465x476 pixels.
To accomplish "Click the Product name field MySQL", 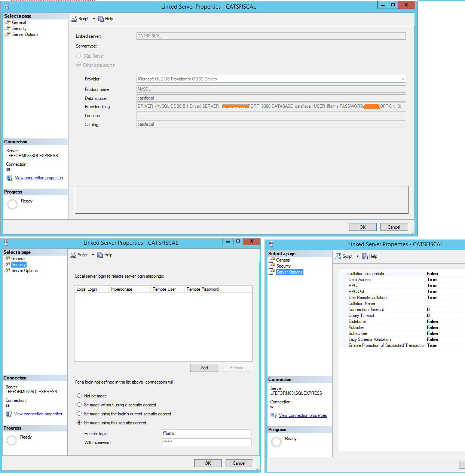I will coord(271,89).
